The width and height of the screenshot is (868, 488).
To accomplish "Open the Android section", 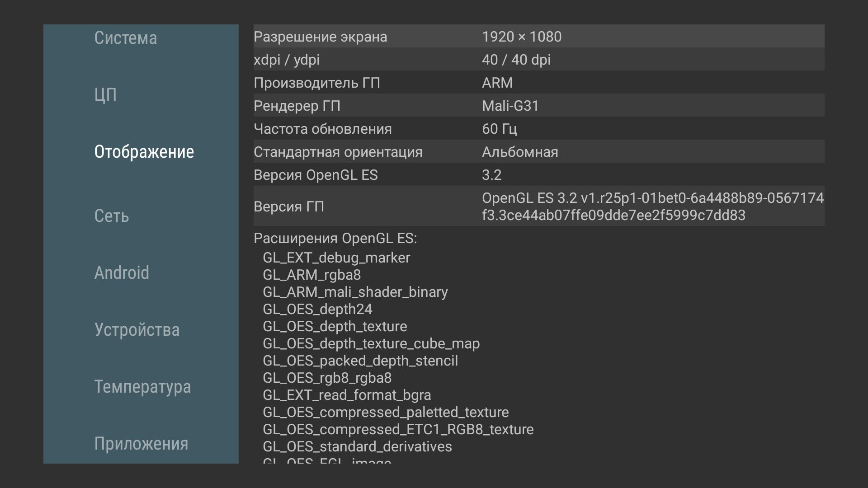I will click(122, 273).
